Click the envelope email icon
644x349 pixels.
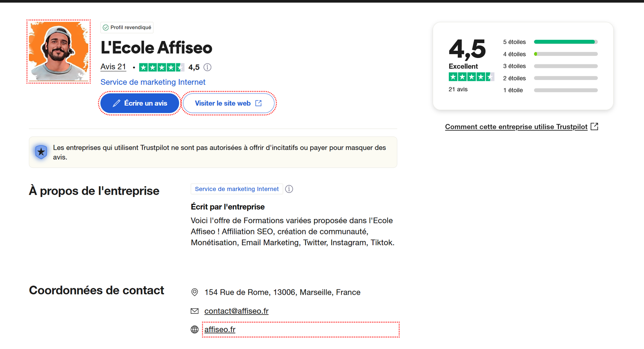coord(194,311)
